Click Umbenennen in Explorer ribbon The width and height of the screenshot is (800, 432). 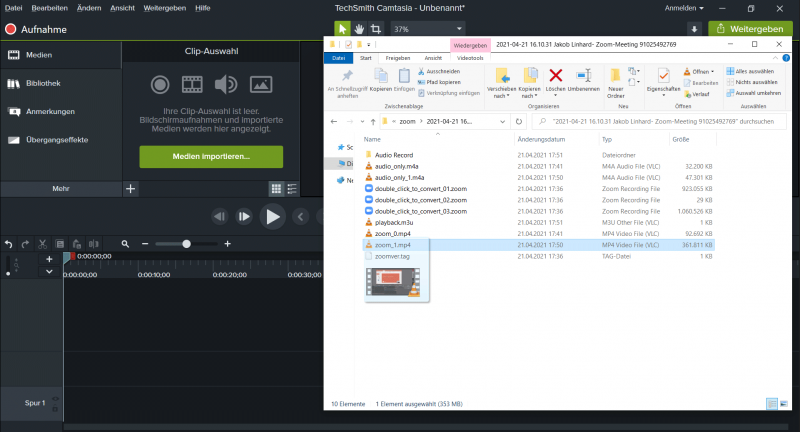tap(584, 81)
